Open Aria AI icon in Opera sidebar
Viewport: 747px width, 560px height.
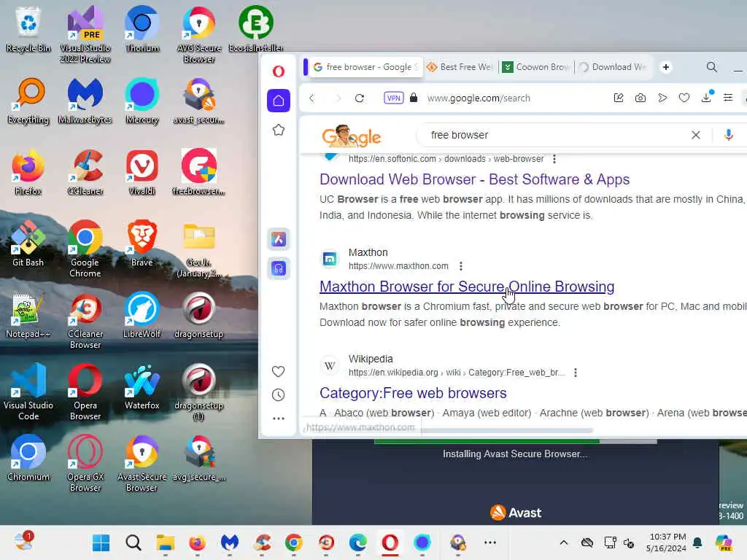[279, 239]
